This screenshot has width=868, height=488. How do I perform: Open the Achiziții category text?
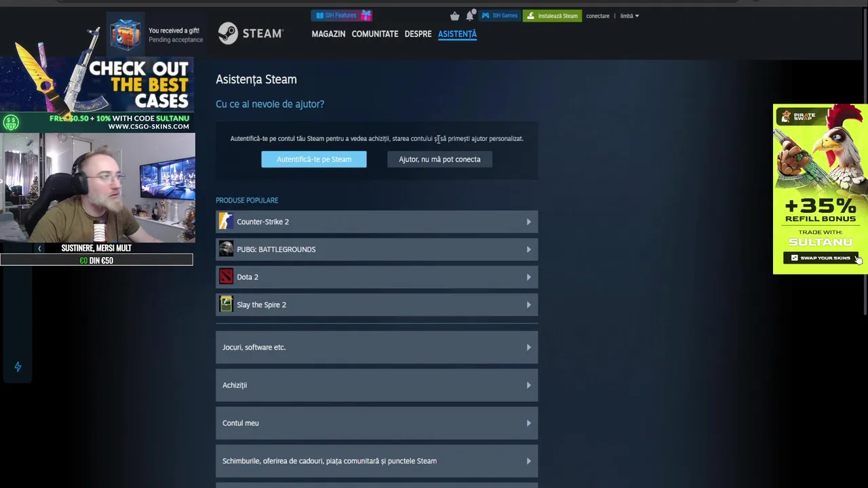coord(235,385)
